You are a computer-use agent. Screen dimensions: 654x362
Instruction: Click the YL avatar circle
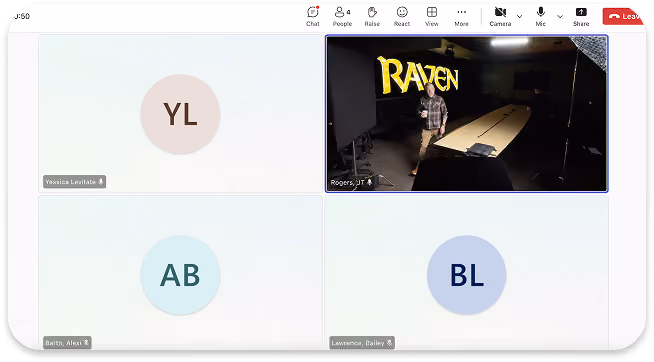coord(180,114)
